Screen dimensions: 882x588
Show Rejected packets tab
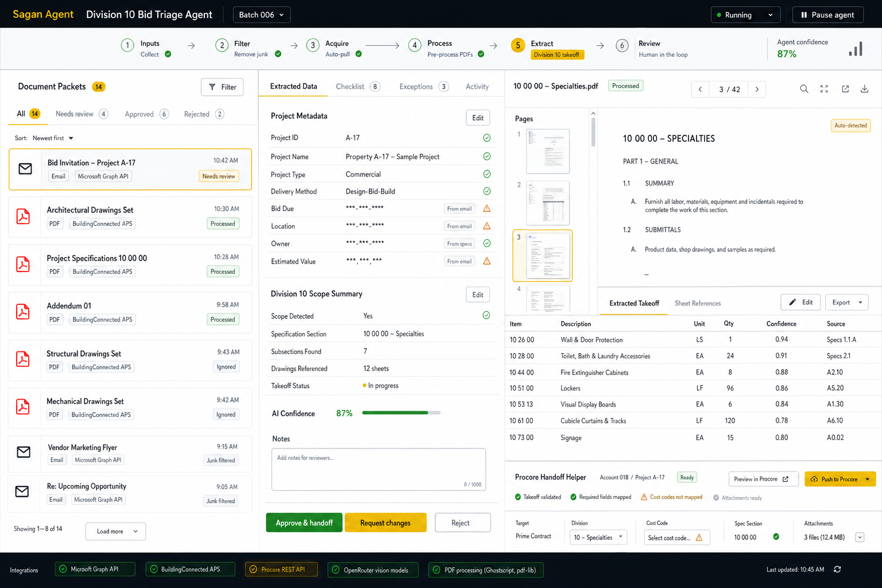tap(204, 114)
